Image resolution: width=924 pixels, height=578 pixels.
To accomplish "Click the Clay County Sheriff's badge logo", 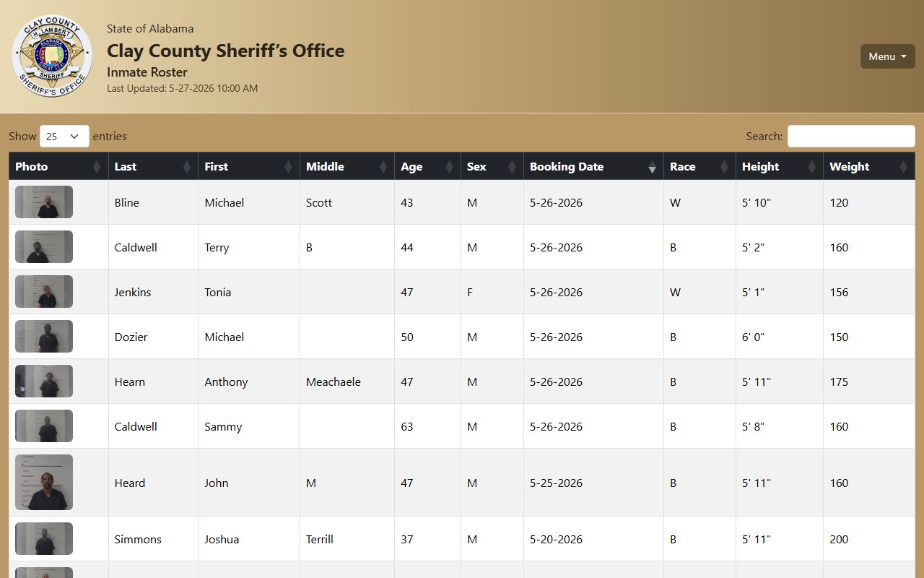I will [x=52, y=56].
